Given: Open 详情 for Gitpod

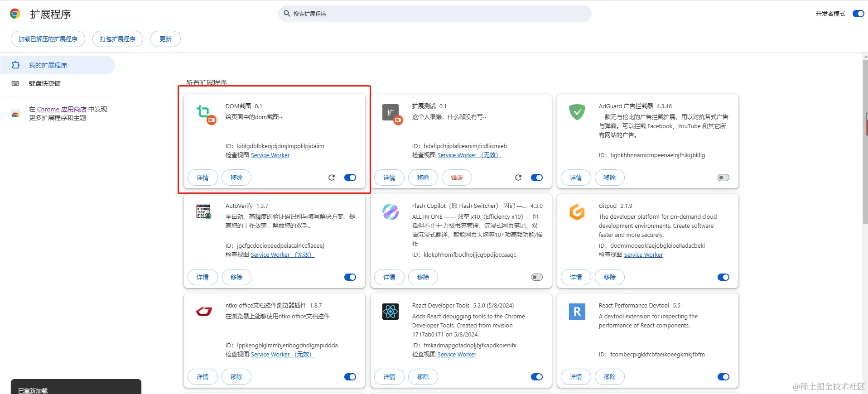Looking at the screenshot, I should (576, 277).
